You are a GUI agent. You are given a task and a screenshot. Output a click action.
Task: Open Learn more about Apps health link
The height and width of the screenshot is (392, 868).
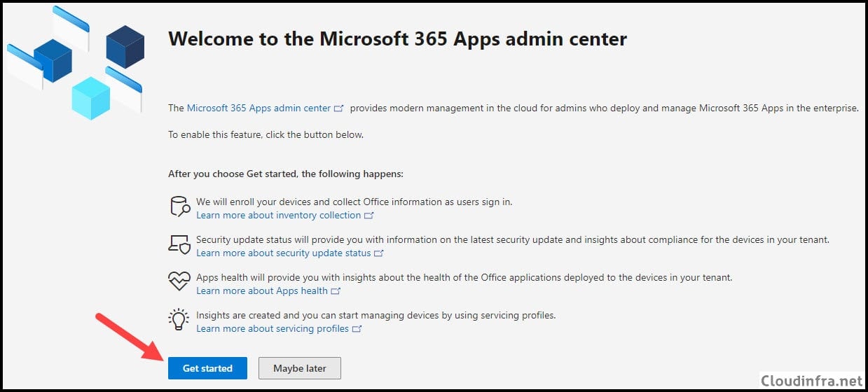262,291
